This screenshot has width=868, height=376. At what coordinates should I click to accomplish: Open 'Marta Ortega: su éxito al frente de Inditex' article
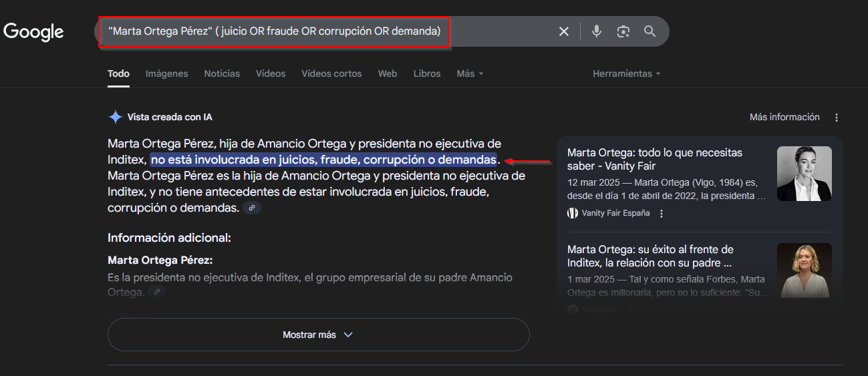click(x=650, y=256)
